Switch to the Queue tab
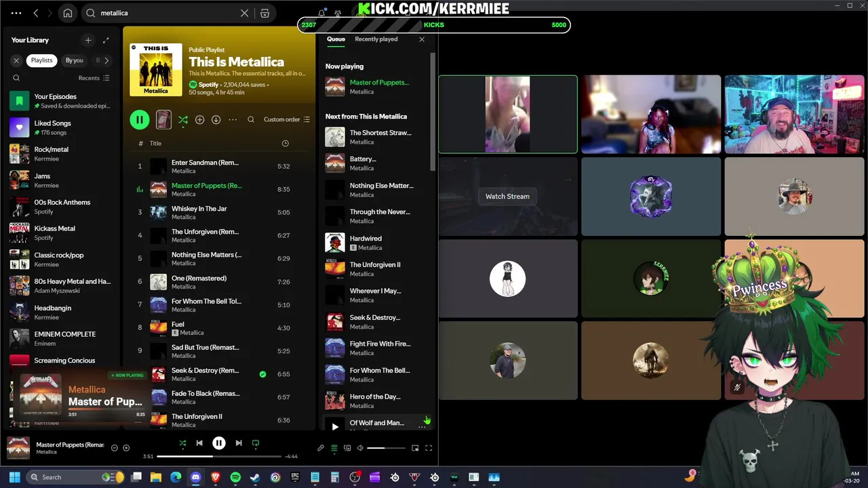This screenshot has width=868, height=488. (x=336, y=39)
